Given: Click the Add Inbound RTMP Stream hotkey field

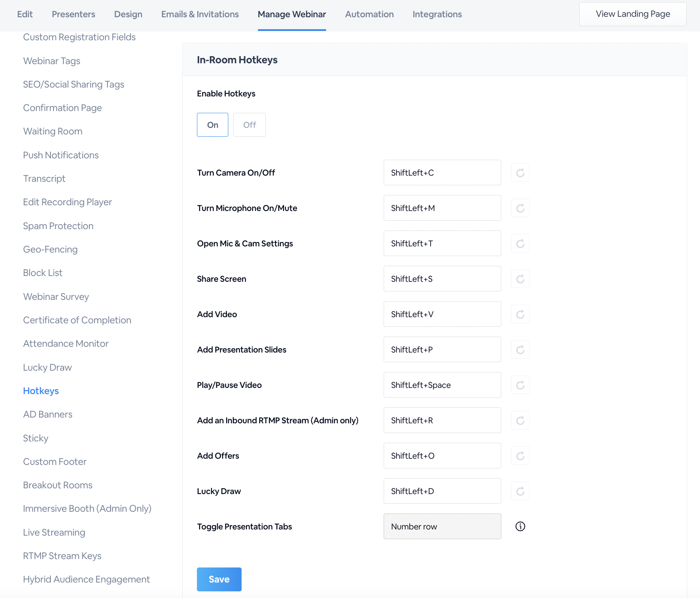Looking at the screenshot, I should (x=442, y=420).
